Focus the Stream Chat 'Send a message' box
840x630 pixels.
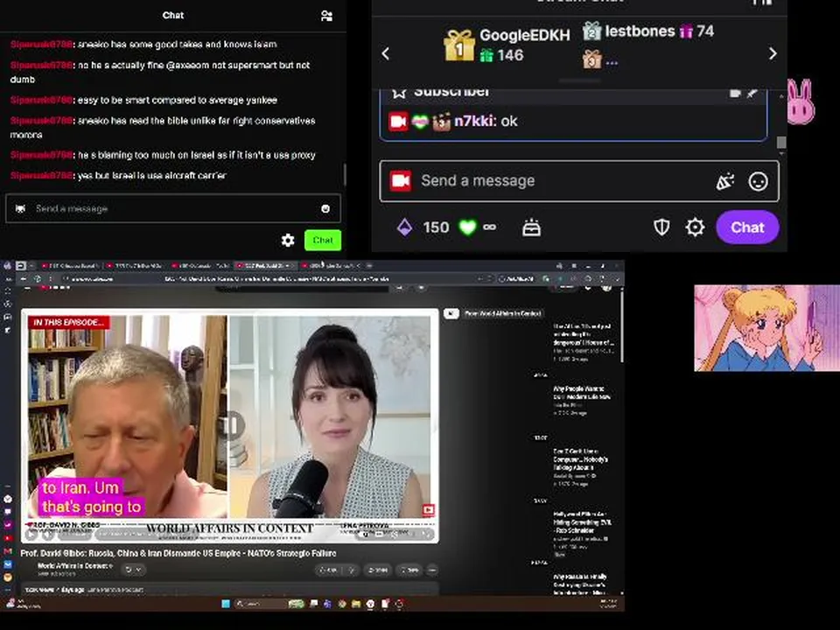pos(579,181)
